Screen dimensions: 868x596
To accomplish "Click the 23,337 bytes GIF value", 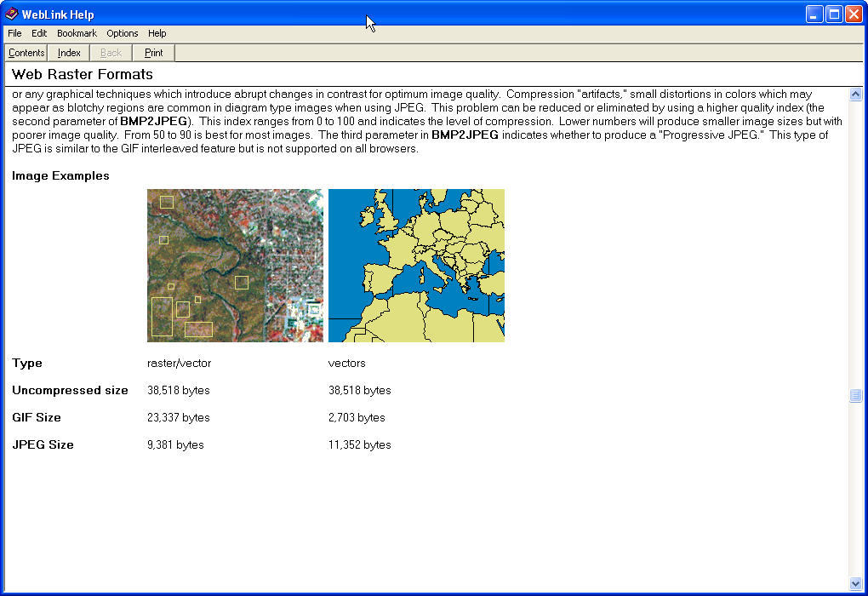I will pyautogui.click(x=178, y=417).
